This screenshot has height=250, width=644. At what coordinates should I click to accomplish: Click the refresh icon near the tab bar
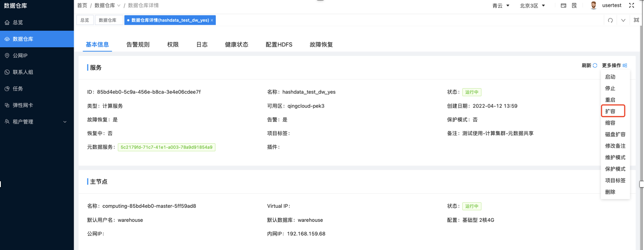coord(611,20)
